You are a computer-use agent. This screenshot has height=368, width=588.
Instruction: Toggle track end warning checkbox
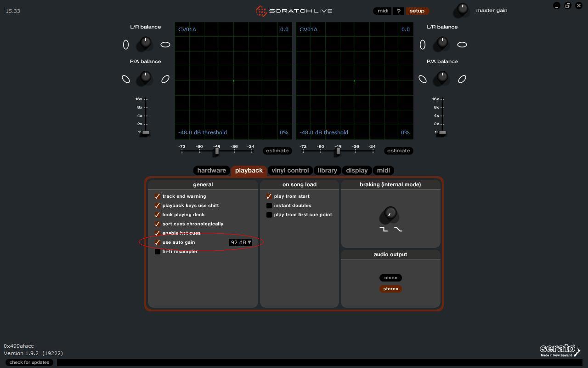click(x=158, y=196)
